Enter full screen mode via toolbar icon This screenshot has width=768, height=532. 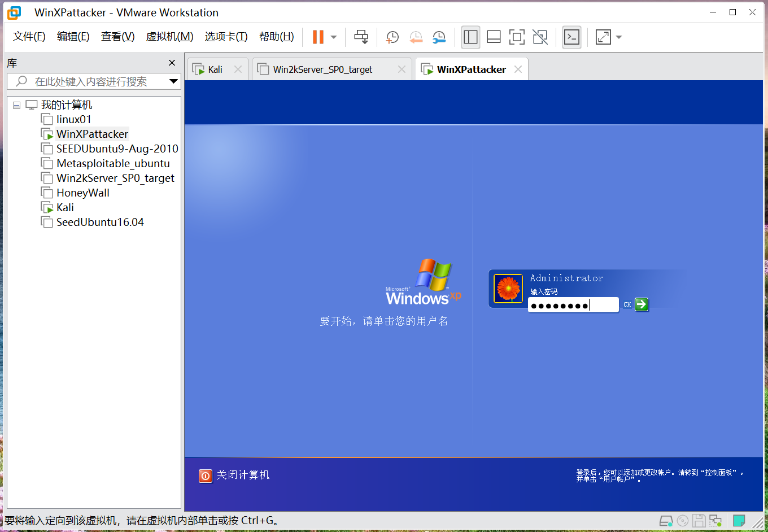[517, 37]
